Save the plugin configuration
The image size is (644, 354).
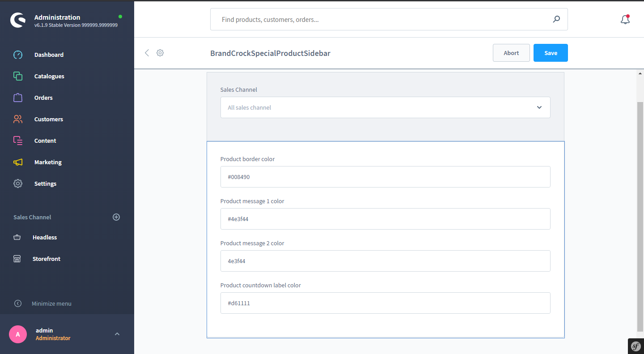coord(551,53)
